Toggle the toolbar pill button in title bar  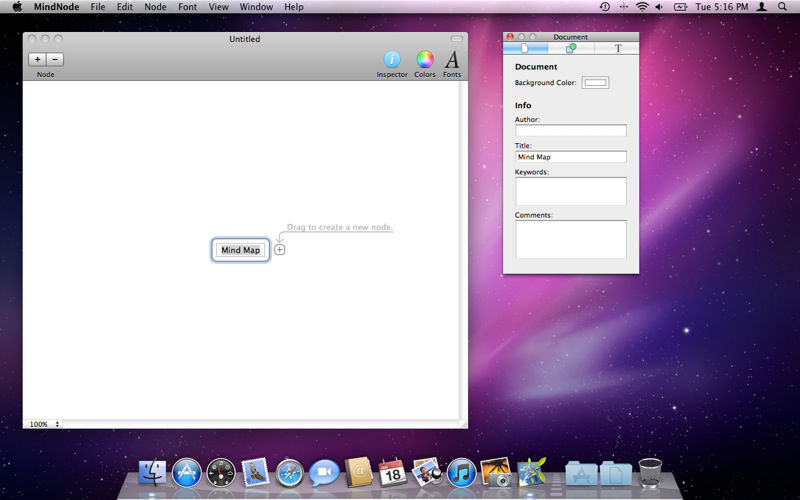pos(456,39)
